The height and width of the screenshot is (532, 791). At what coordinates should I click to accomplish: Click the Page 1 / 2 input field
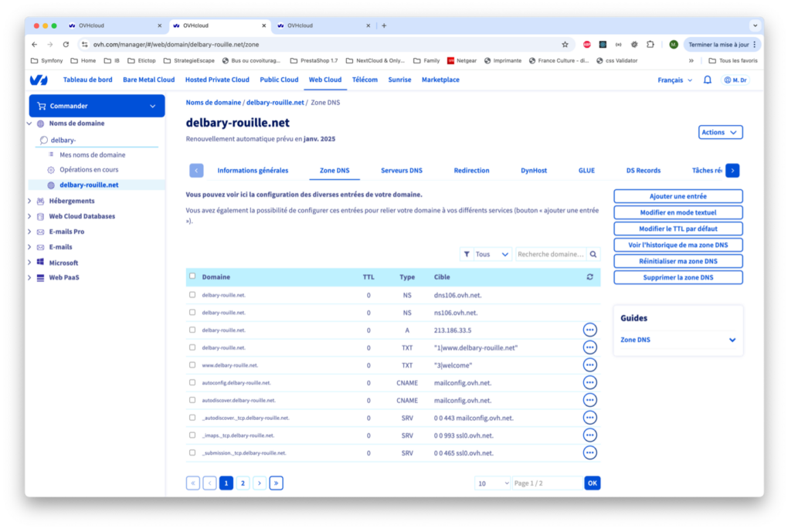(548, 483)
